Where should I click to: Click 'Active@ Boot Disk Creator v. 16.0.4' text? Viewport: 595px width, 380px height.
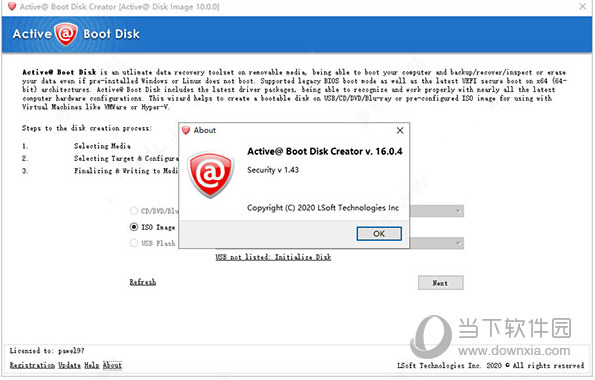pos(325,151)
